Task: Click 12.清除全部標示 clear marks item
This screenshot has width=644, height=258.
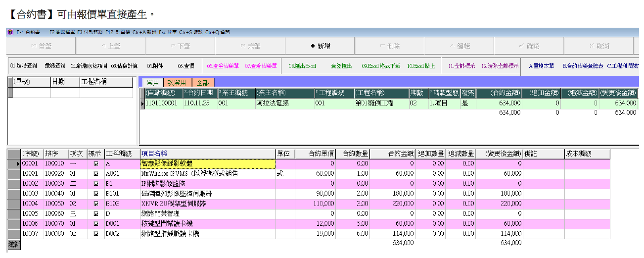Action: [500, 65]
